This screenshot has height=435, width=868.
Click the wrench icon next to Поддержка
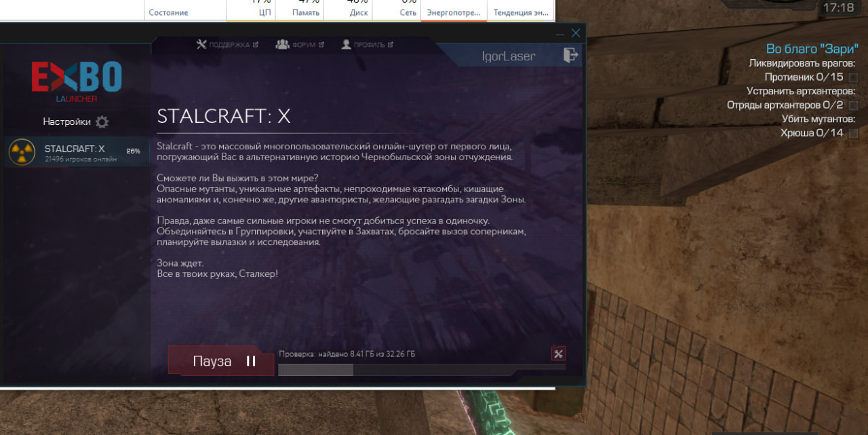coord(201,45)
